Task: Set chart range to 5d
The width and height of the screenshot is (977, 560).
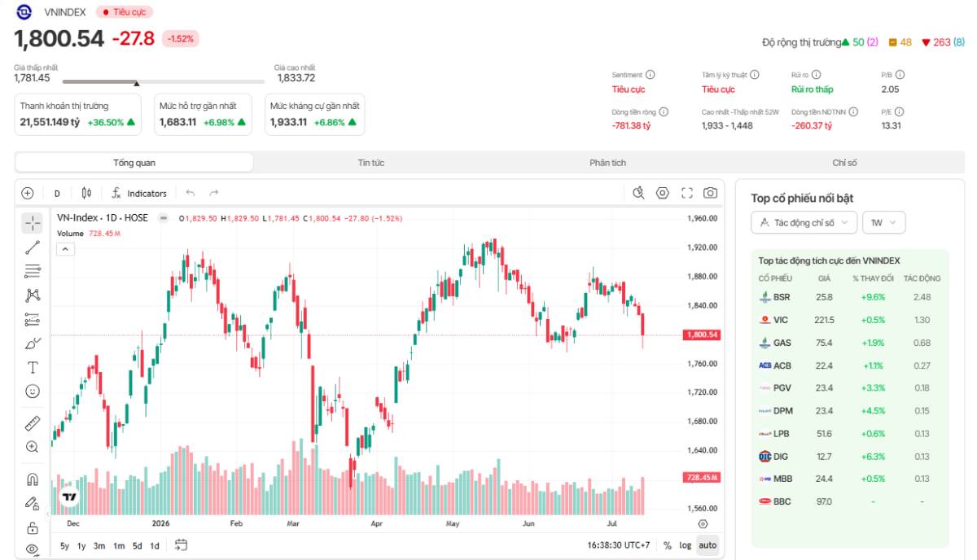Action: [138, 545]
